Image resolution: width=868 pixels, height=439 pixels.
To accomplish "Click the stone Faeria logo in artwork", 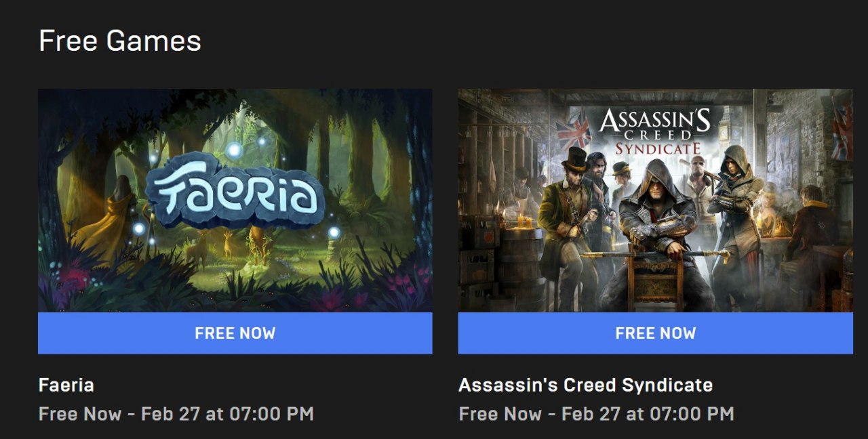I will tap(235, 192).
